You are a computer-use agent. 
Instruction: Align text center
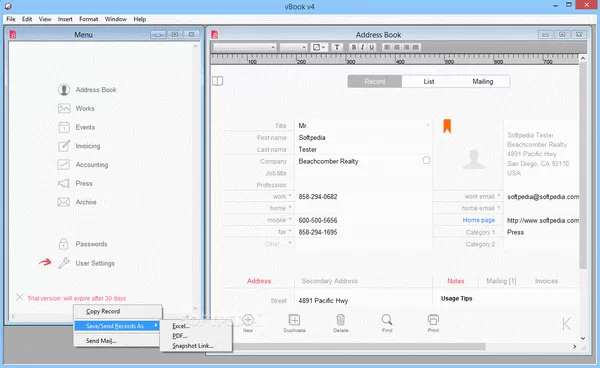pos(397,47)
